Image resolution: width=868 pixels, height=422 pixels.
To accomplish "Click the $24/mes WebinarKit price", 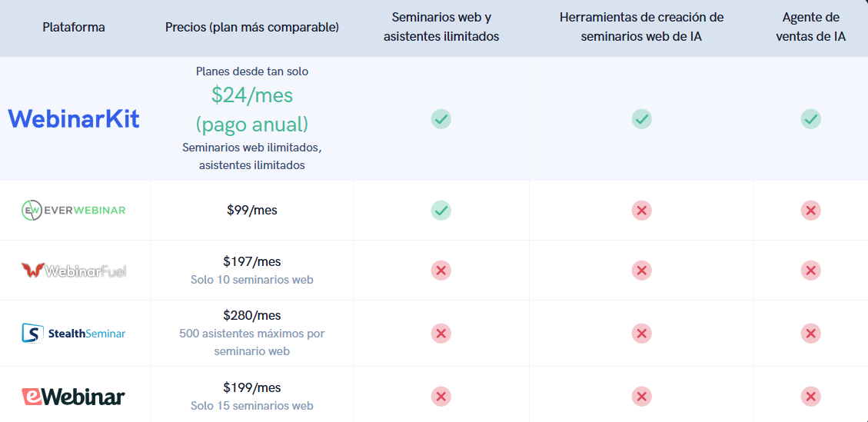I will pos(252,95).
